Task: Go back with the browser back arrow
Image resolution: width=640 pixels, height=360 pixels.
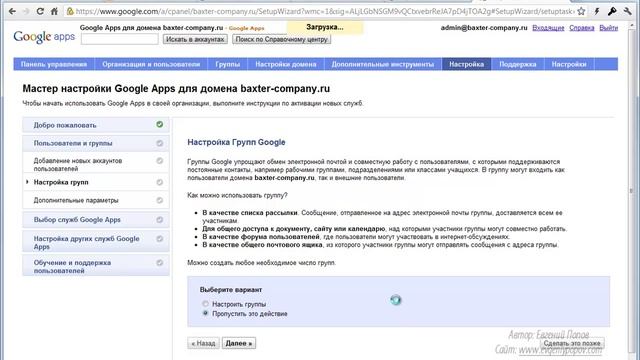Action: tap(12, 11)
